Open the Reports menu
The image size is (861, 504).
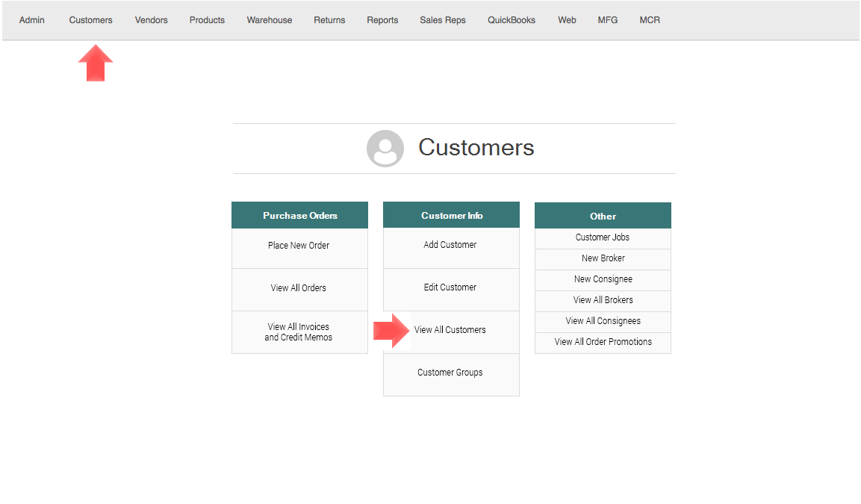(382, 20)
